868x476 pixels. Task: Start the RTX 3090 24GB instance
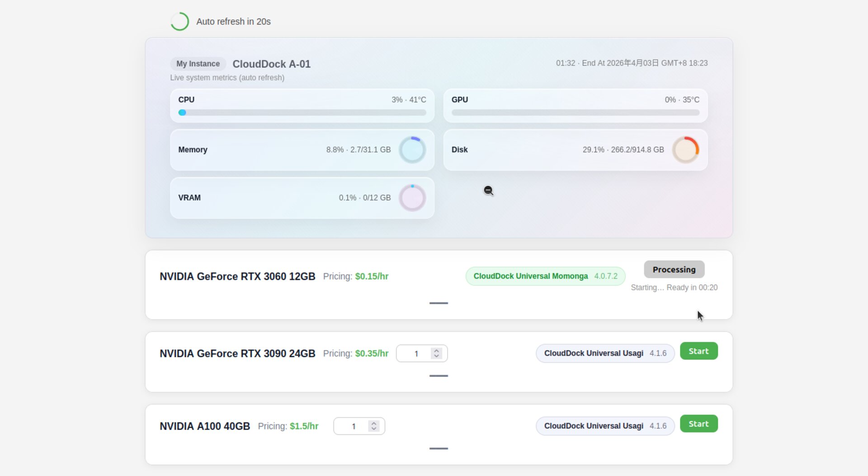pos(698,351)
